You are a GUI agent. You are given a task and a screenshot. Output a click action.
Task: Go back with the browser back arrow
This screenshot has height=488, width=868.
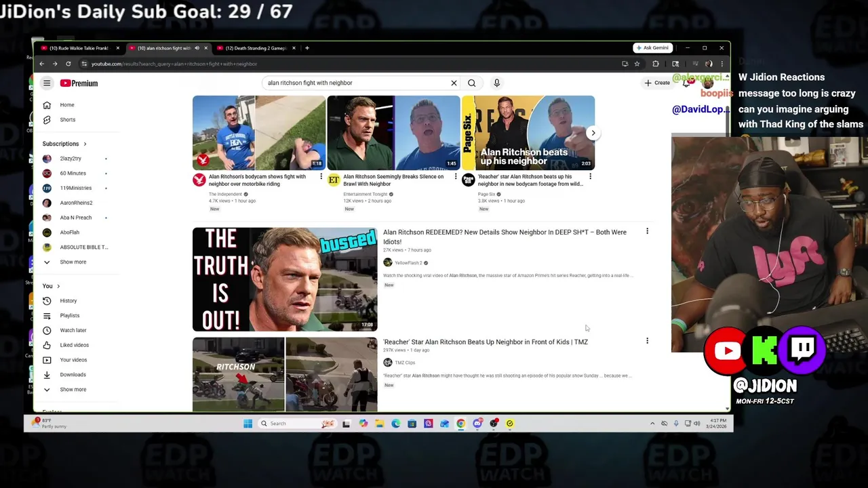[41, 64]
